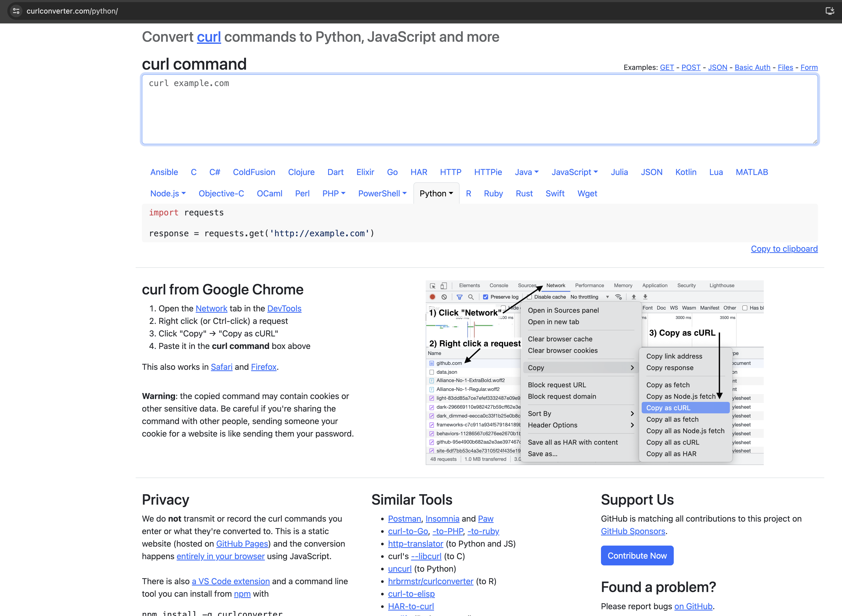Check the data.json row checkbox
The height and width of the screenshot is (616, 842).
click(x=431, y=372)
